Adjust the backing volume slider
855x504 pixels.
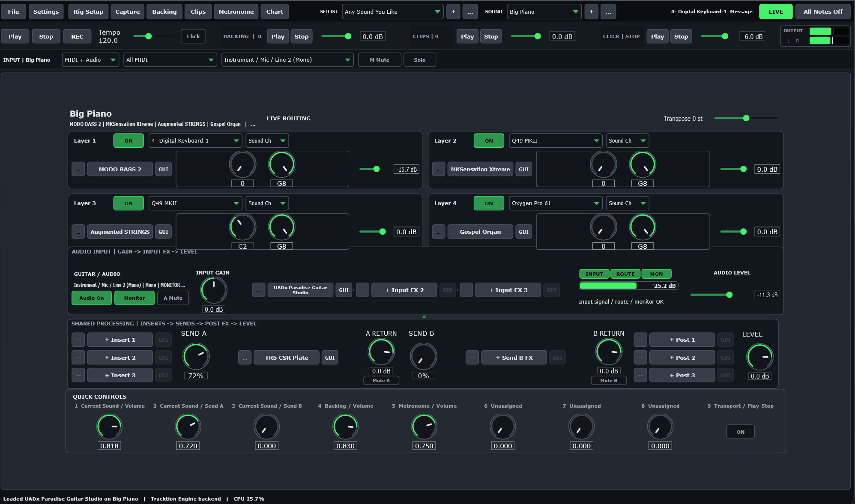336,36
